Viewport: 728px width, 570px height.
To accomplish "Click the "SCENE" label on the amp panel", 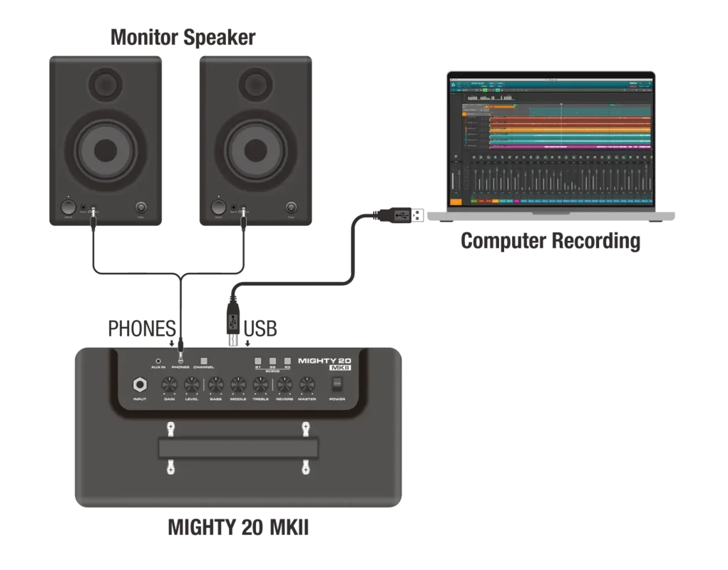I will 272,371.
